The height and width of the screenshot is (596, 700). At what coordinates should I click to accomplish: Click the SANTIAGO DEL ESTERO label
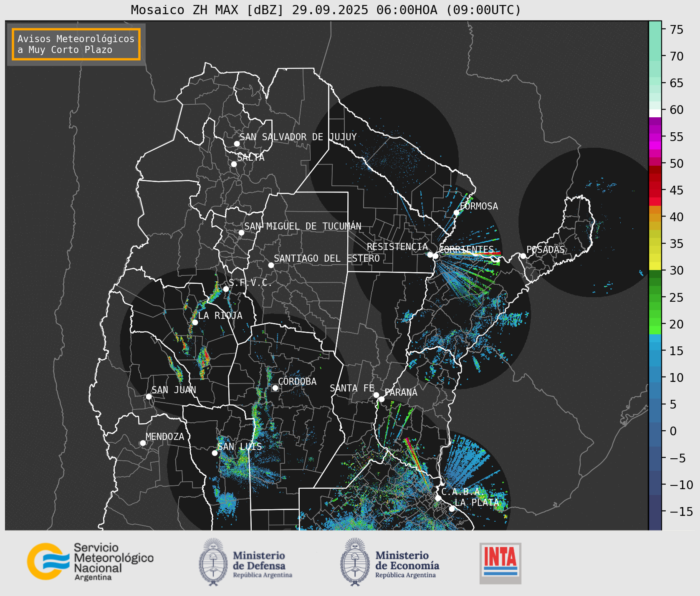[x=327, y=258]
